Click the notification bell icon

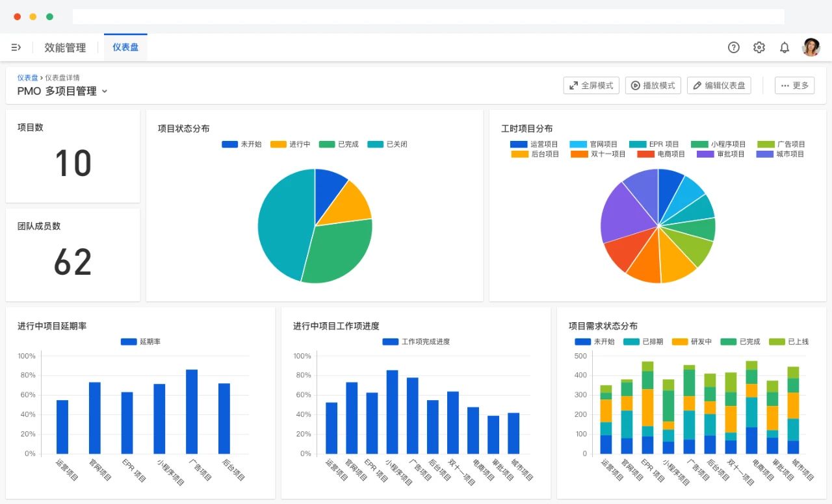tap(785, 47)
